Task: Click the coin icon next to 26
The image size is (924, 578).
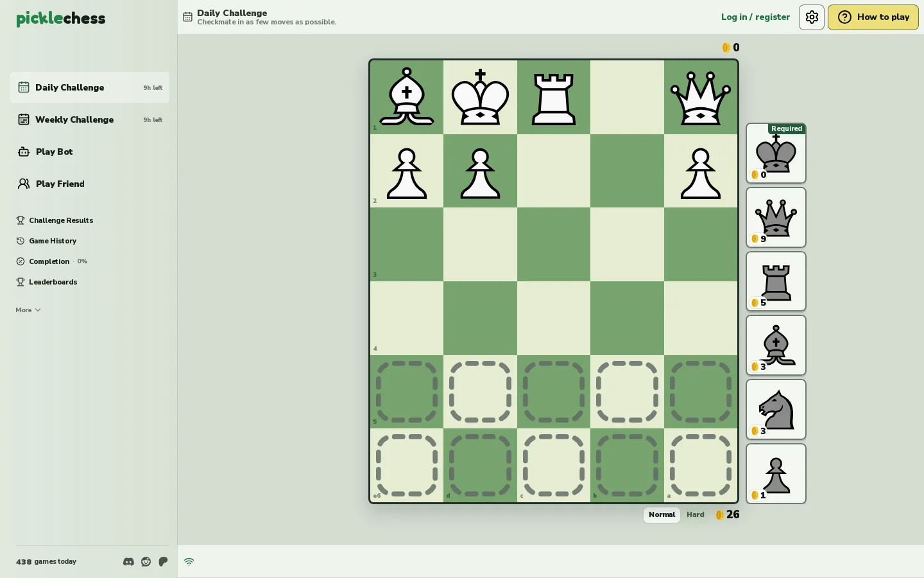Action: click(x=719, y=515)
